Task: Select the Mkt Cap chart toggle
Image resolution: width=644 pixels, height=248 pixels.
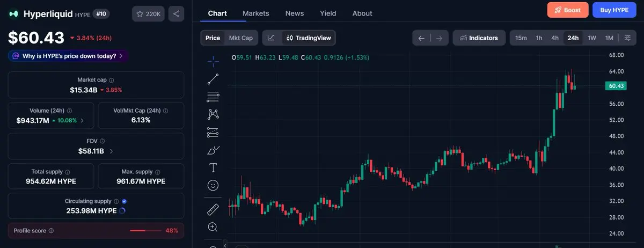Action: click(x=240, y=38)
